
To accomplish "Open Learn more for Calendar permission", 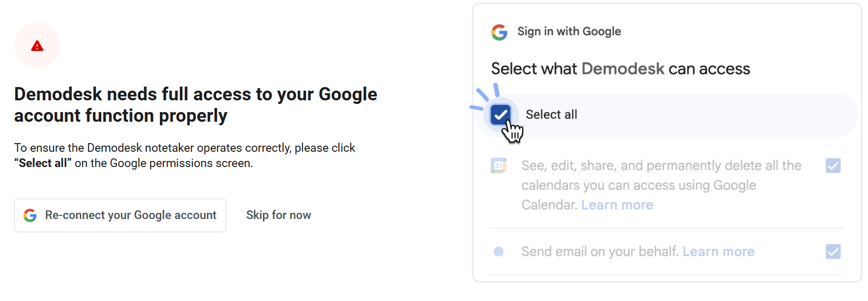I will 617,205.
